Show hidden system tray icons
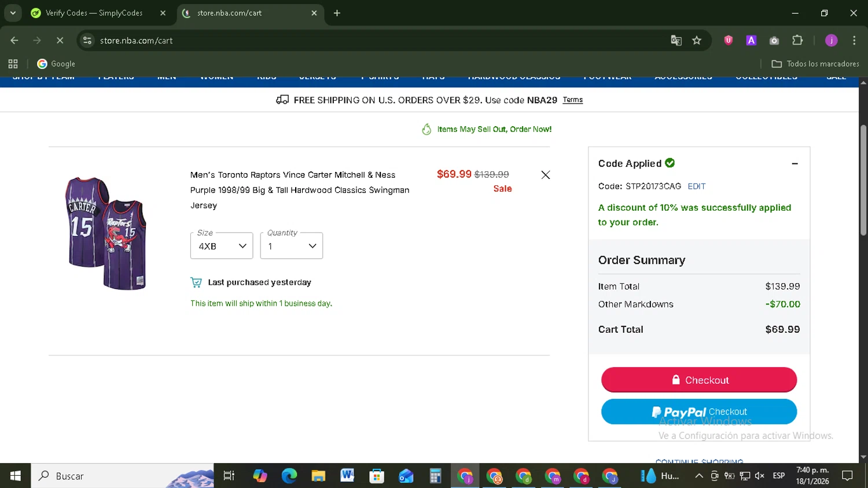This screenshot has height=488, width=868. (699, 476)
